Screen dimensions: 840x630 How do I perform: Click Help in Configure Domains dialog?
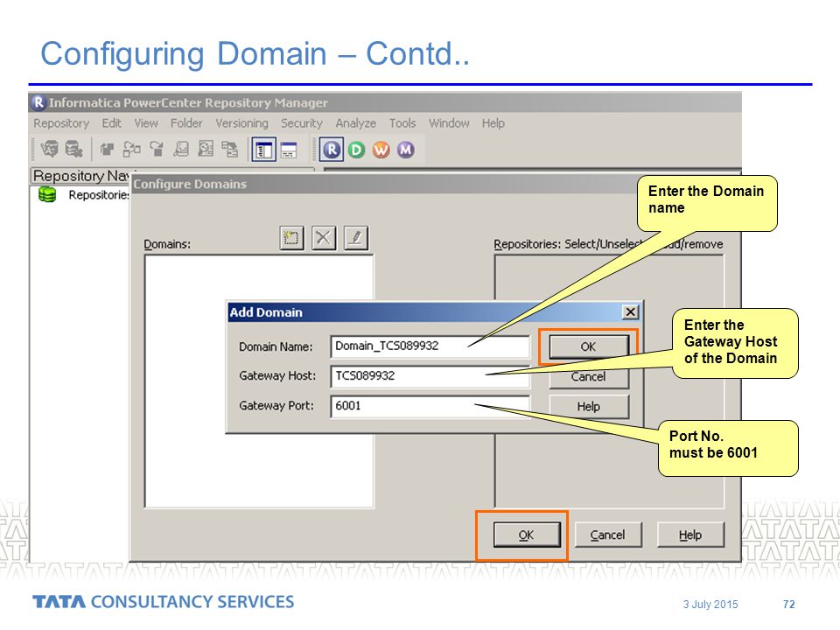pos(690,535)
